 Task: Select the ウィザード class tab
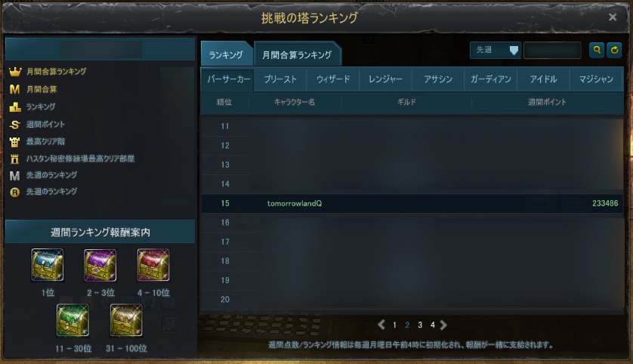click(x=333, y=79)
